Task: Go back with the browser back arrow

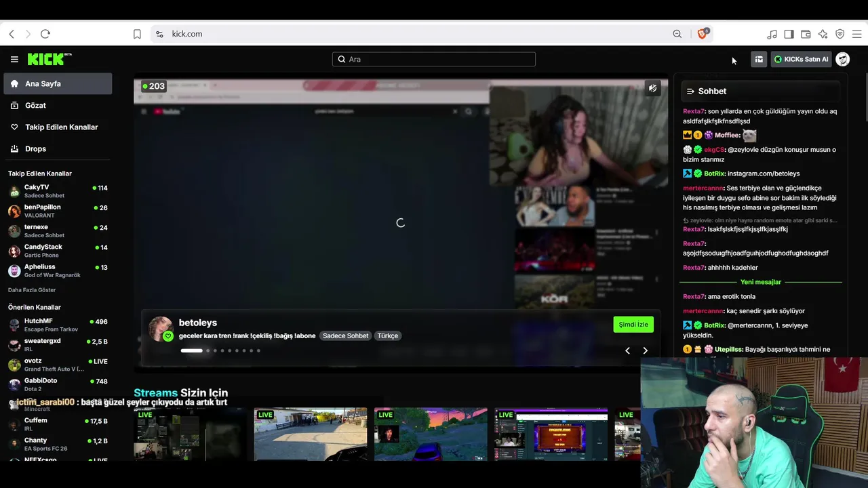Action: pos(12,34)
